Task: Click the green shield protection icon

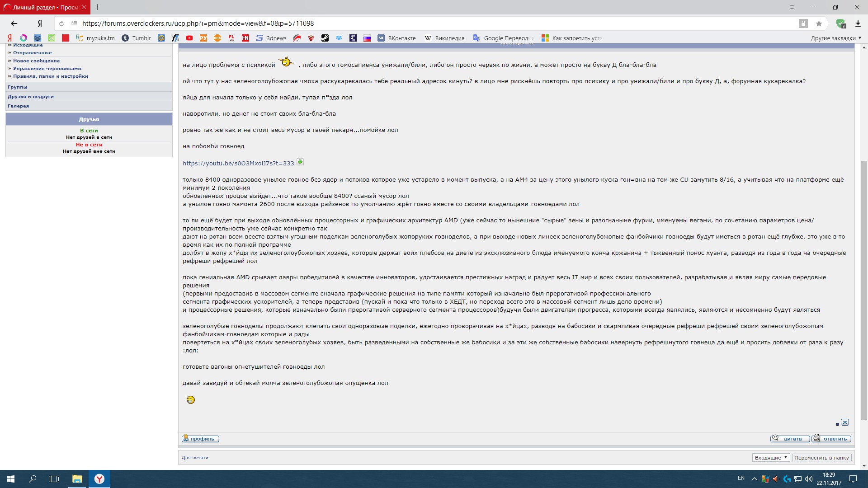Action: click(840, 23)
